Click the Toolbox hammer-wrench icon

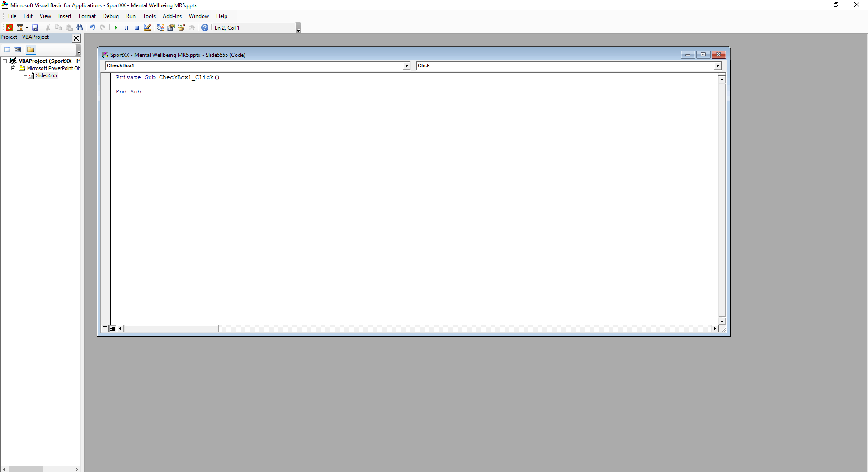point(192,28)
